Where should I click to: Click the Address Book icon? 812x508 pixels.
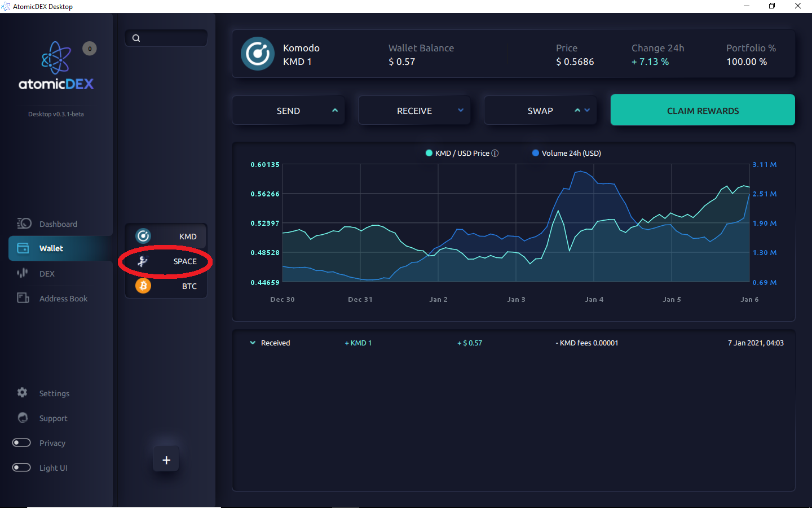click(23, 298)
